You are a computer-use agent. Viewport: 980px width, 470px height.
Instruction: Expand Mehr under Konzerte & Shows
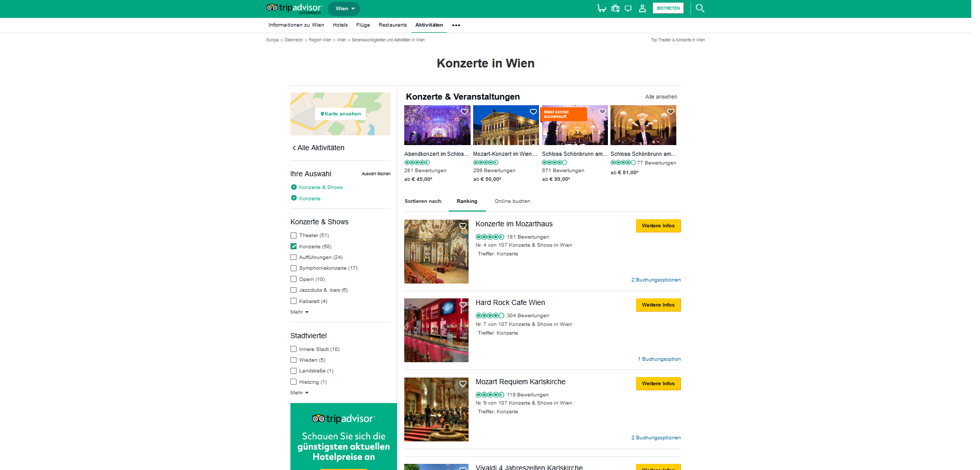coord(300,312)
